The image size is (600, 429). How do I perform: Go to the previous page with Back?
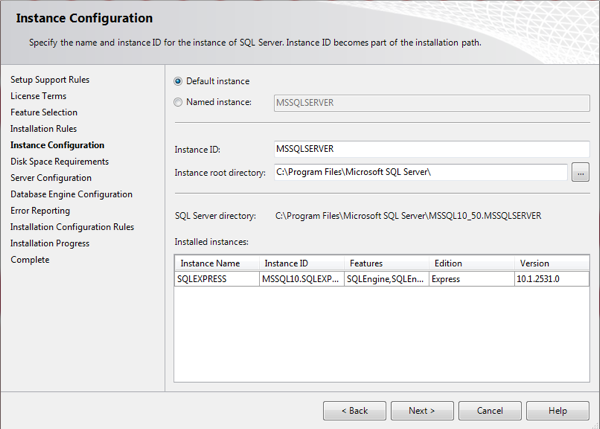tap(354, 411)
